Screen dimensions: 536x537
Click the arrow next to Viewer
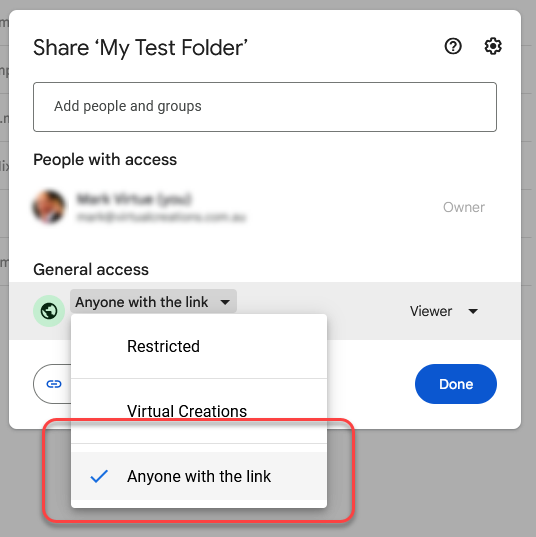tap(473, 311)
